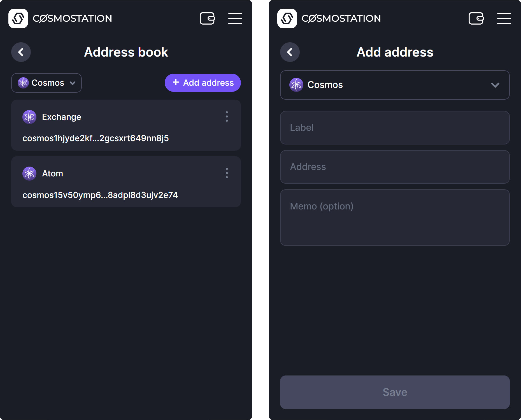Screen dimensions: 521x420
Task: Click Cosmostation logo in Add address panel
Action: coord(287,18)
